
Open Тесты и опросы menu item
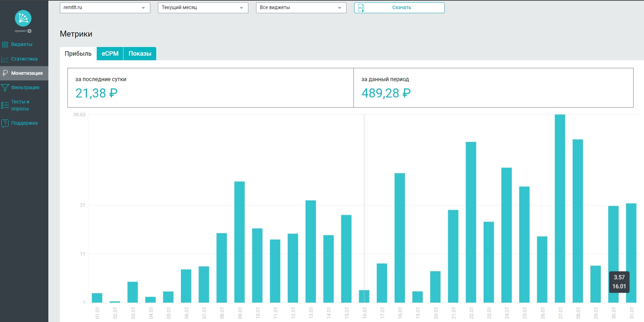click(20, 105)
